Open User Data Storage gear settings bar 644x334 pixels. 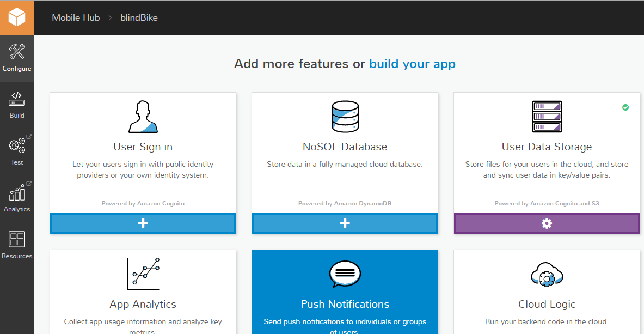(x=547, y=223)
